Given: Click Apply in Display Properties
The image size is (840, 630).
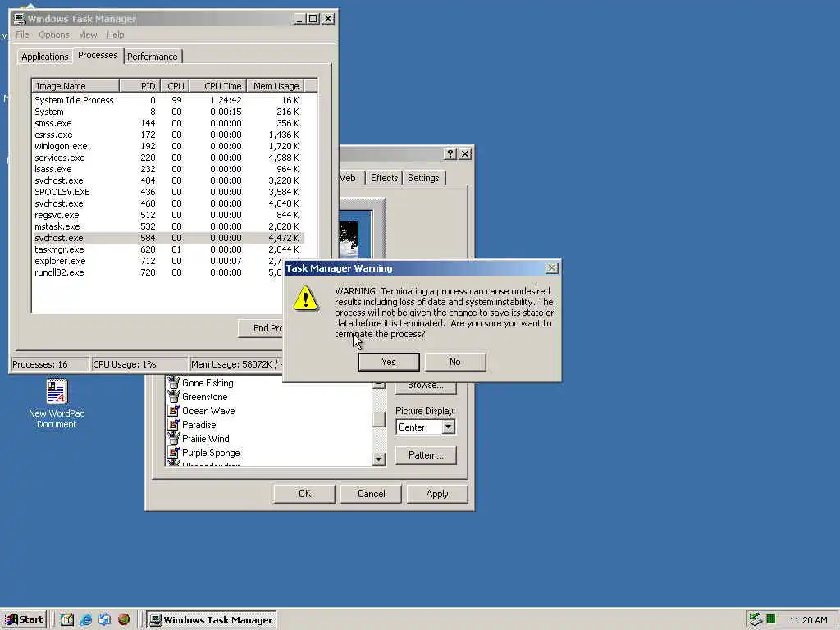Looking at the screenshot, I should tap(437, 493).
